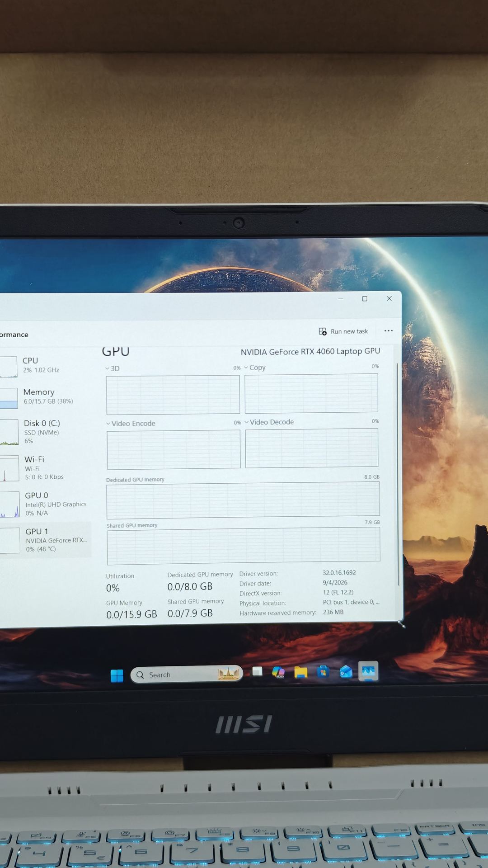Click the Utilization 0% value
488x868 pixels.
[113, 588]
